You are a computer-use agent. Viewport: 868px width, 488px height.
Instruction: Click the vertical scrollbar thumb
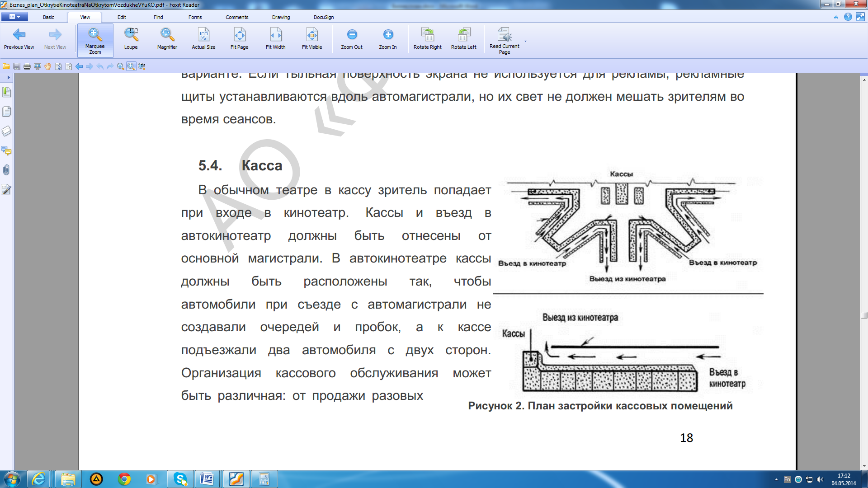[864, 315]
